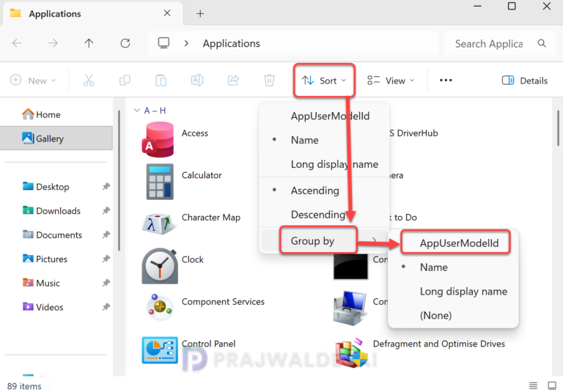Open Pictures in the sidebar
The width and height of the screenshot is (563, 392).
(45, 259)
